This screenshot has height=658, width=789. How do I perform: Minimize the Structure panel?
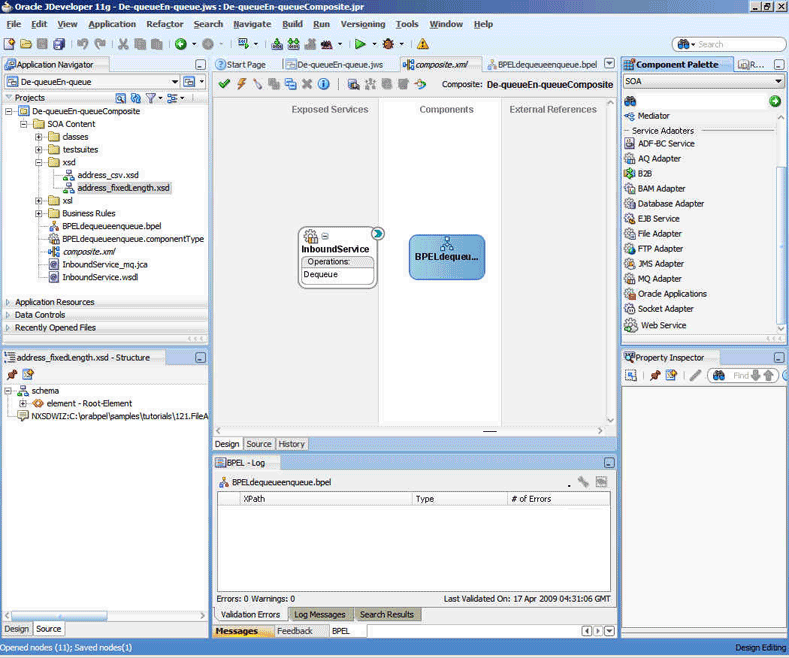(200, 358)
